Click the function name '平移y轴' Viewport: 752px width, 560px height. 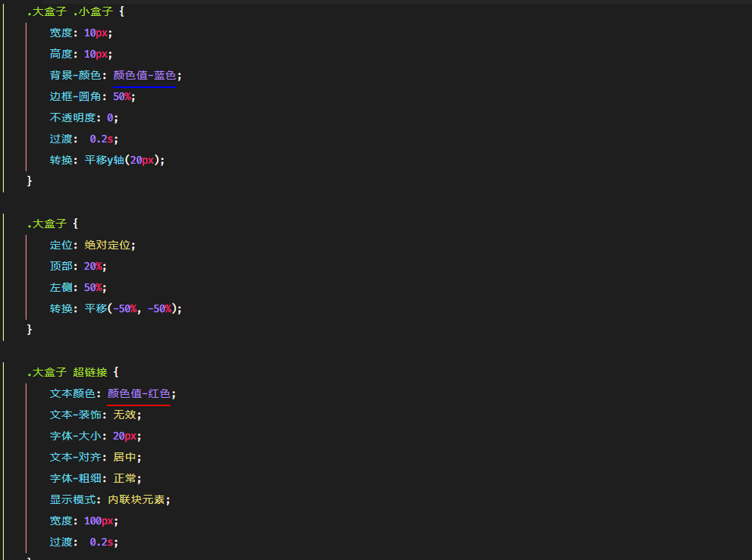click(105, 160)
